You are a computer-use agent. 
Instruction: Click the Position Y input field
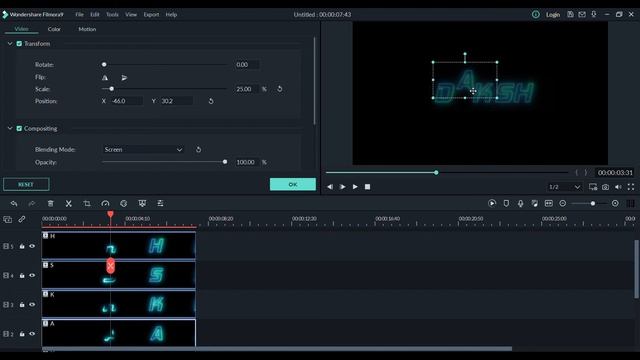176,101
